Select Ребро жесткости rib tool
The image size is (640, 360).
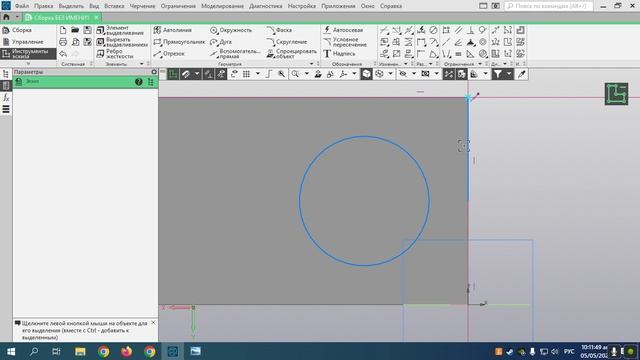115,53
